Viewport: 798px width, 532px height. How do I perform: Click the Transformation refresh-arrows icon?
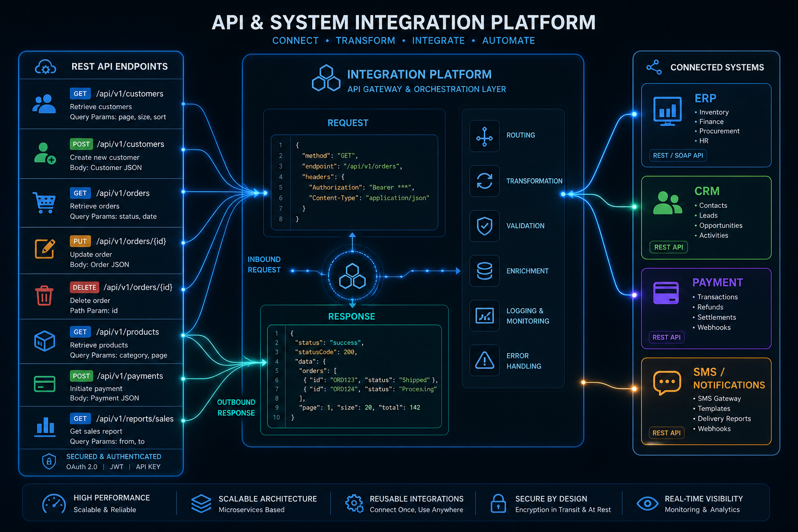484,181
